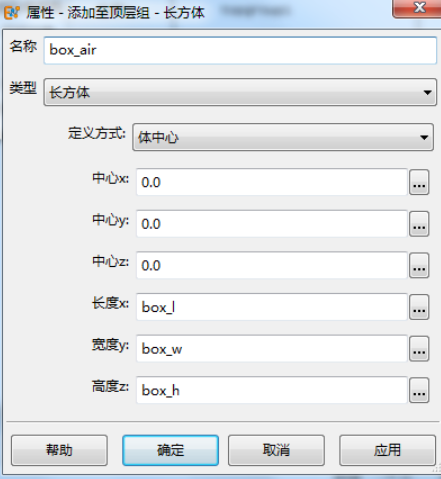The image size is (441, 479).
Task: Open the 类型 dropdown showing 长方体
Action: click(x=240, y=92)
